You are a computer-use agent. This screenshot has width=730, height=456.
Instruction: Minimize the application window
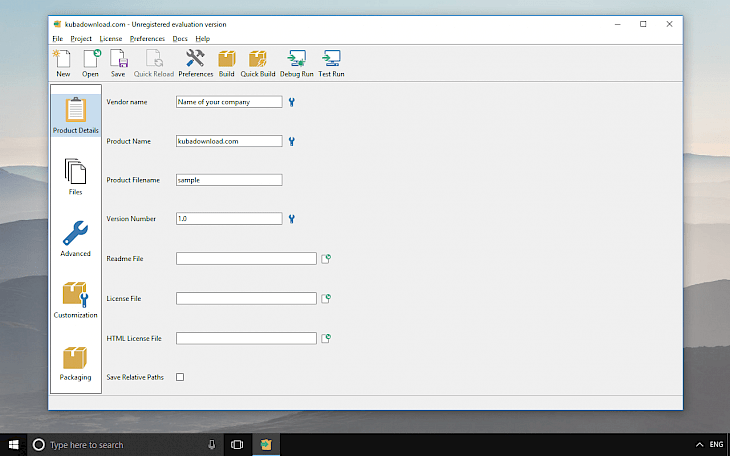(x=617, y=24)
